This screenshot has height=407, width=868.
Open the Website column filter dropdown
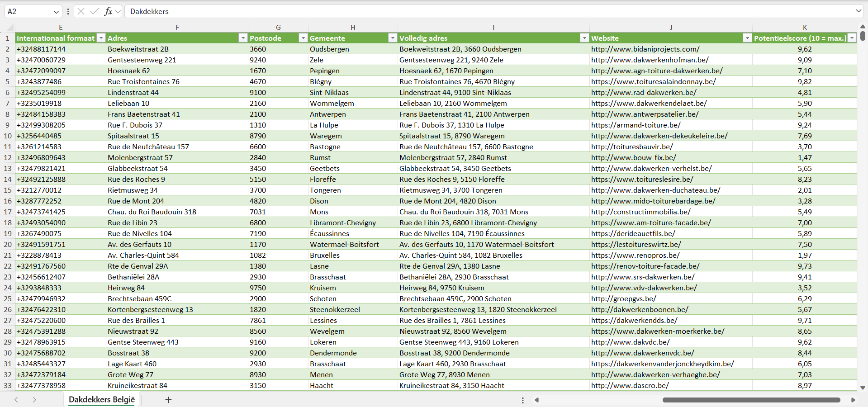pyautogui.click(x=747, y=38)
